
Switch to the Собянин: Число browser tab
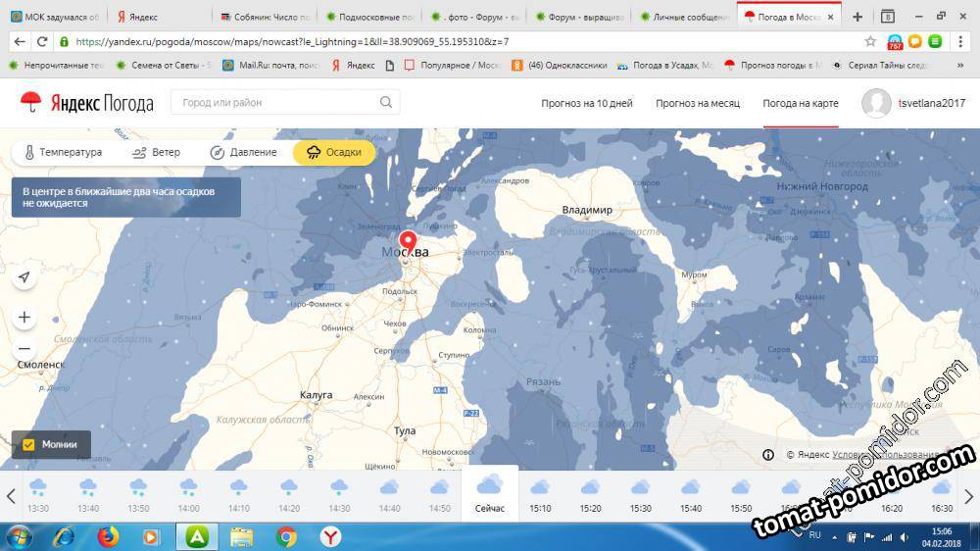[x=265, y=17]
